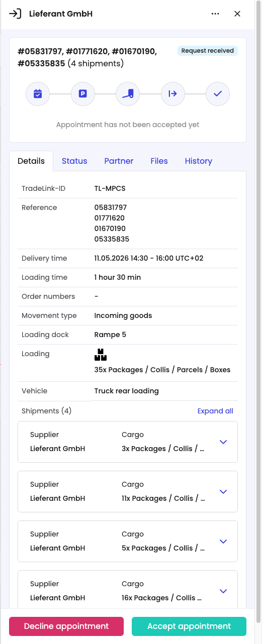The width and height of the screenshot is (262, 644).
Task: Open the three-dots more options menu
Action: pyautogui.click(x=215, y=14)
